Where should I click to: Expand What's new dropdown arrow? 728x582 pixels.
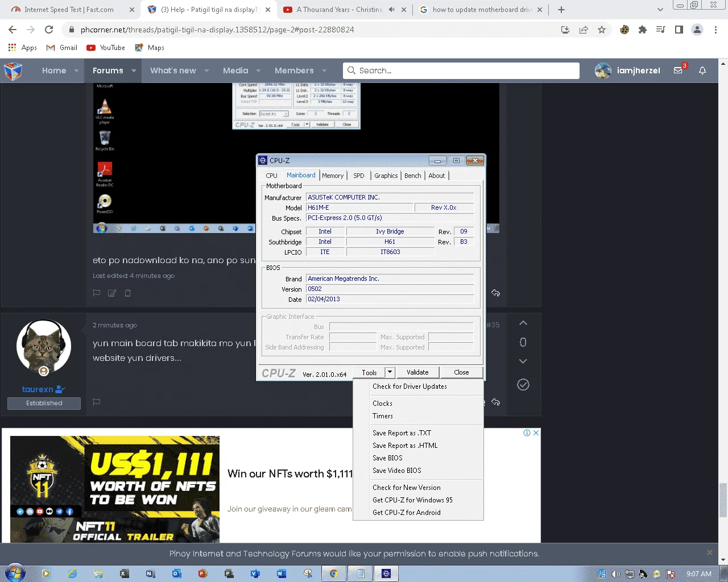click(206, 71)
